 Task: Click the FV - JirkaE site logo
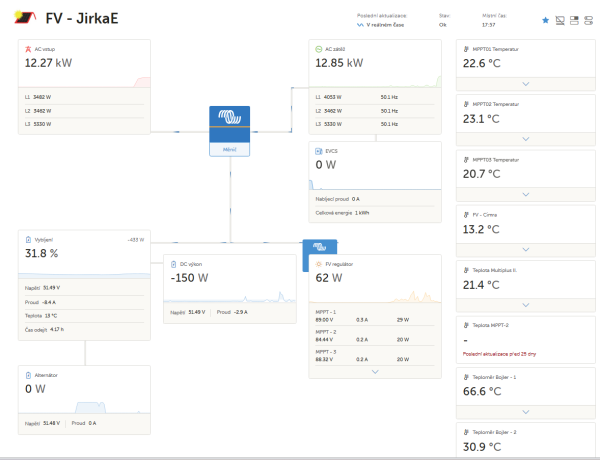click(x=24, y=18)
